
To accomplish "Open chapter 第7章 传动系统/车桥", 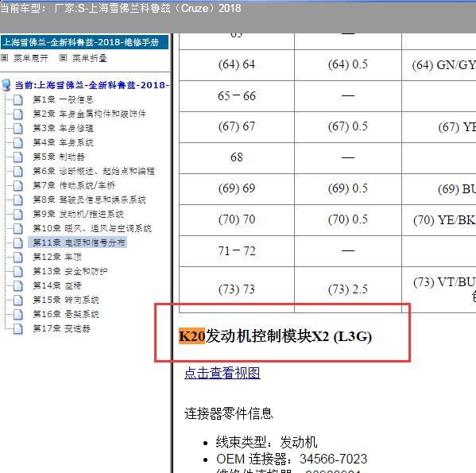I will coord(74,185).
